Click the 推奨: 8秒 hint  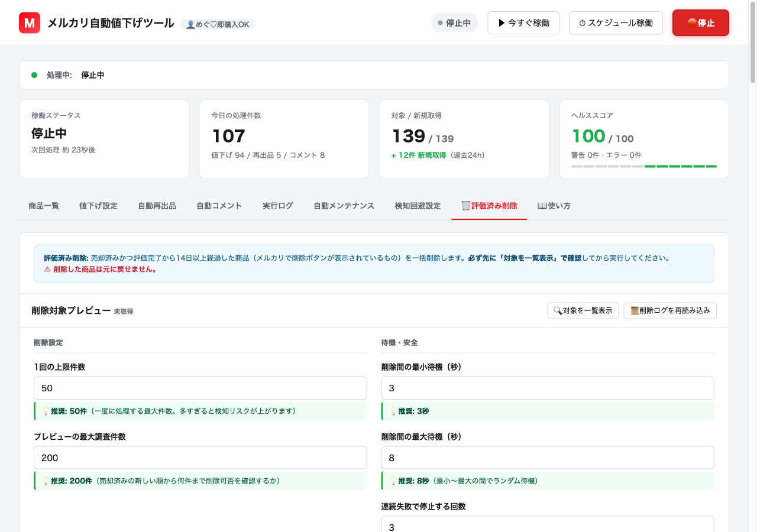[x=548, y=481]
